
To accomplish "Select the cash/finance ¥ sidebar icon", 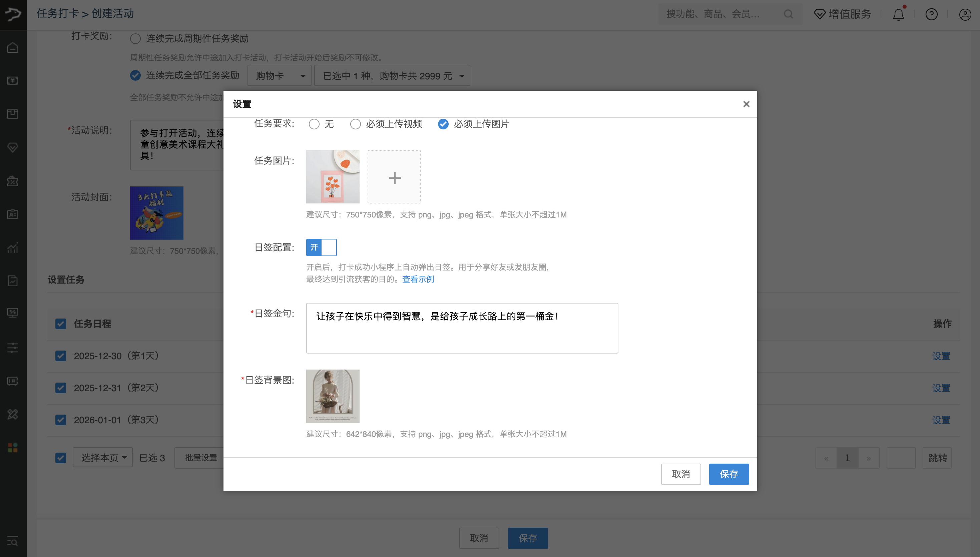I will pos(13,81).
